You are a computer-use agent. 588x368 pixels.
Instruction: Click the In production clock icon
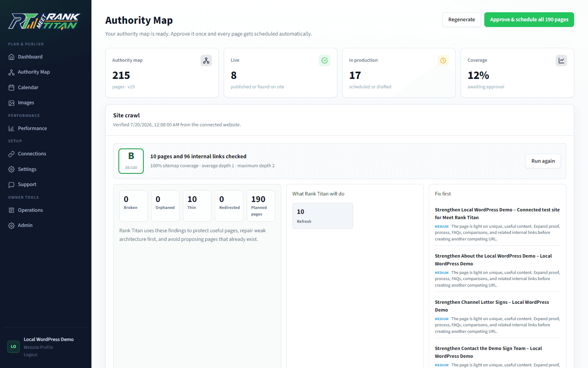point(443,61)
